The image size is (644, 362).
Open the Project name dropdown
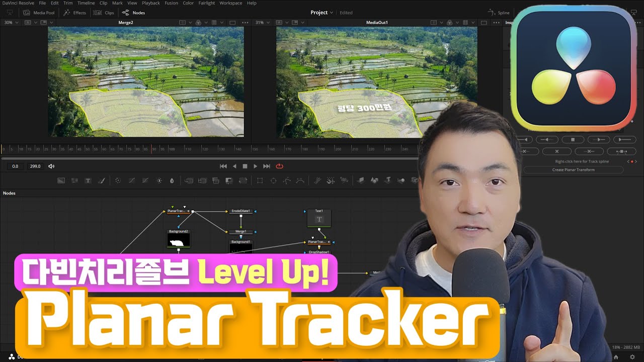click(x=322, y=13)
